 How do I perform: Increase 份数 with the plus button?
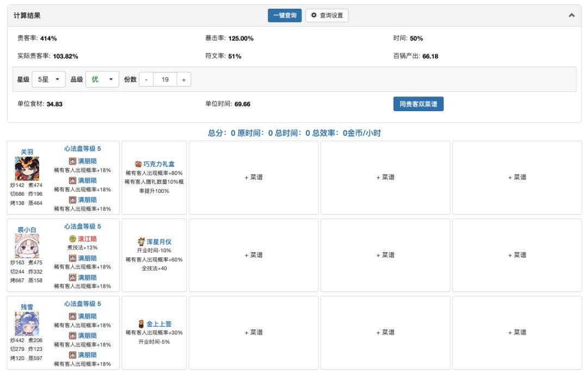(x=183, y=80)
